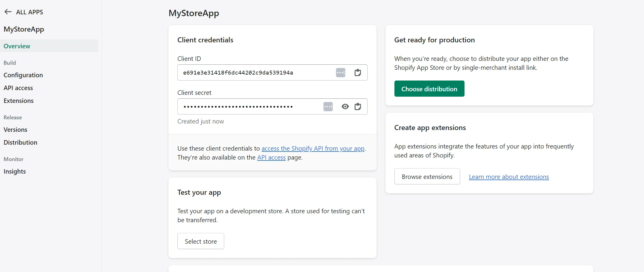Copy the Client secret to clipboard
This screenshot has width=644, height=272.
tap(357, 106)
